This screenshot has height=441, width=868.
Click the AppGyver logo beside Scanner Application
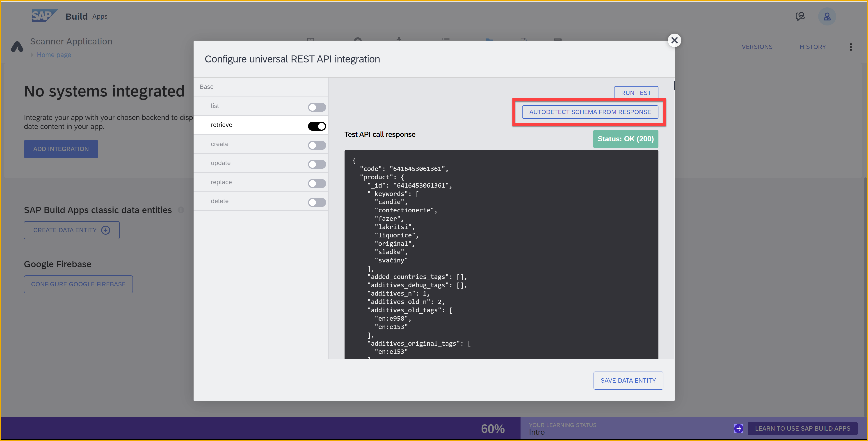point(17,47)
